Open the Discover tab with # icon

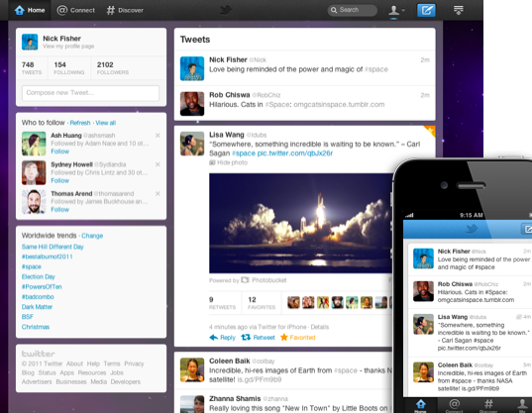pyautogui.click(x=125, y=10)
